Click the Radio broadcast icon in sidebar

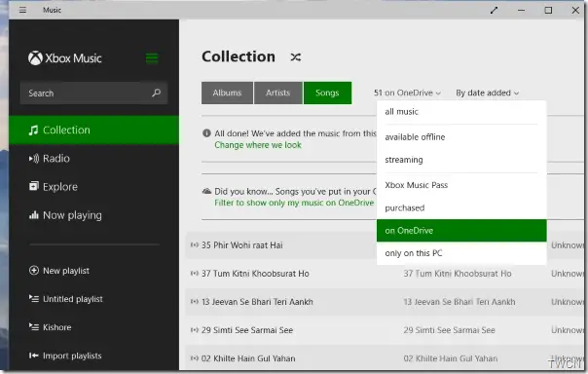click(x=34, y=159)
